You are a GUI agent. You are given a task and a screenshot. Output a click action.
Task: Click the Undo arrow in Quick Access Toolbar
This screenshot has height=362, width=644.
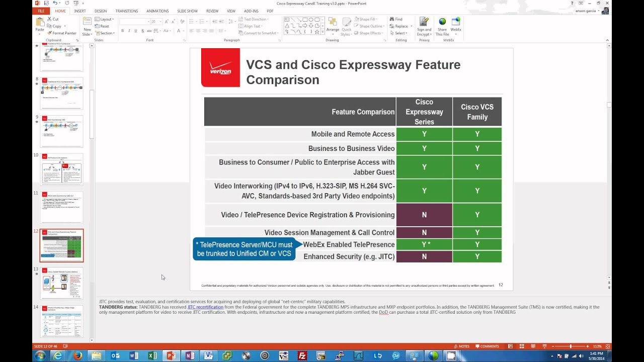[55, 3]
